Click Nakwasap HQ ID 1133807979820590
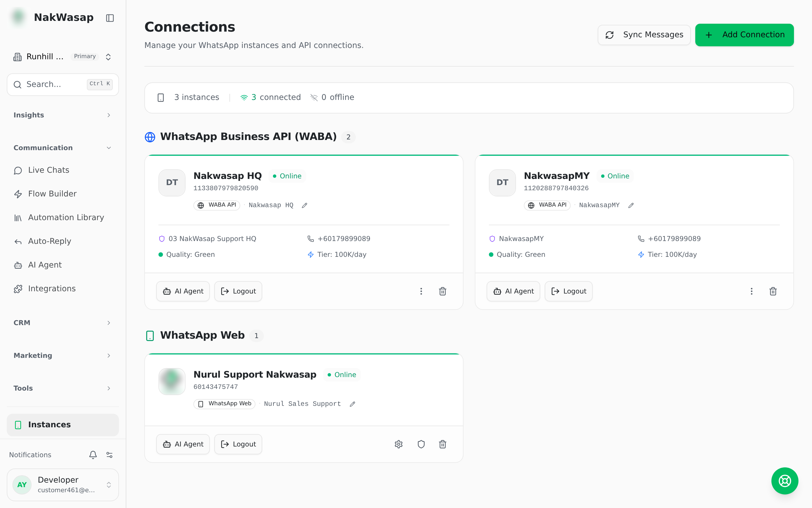 [226, 188]
